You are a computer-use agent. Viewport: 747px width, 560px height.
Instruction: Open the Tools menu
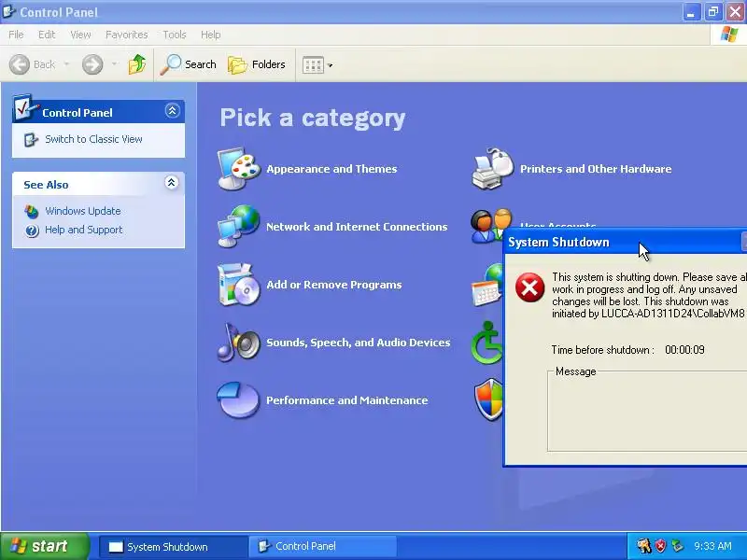point(175,35)
